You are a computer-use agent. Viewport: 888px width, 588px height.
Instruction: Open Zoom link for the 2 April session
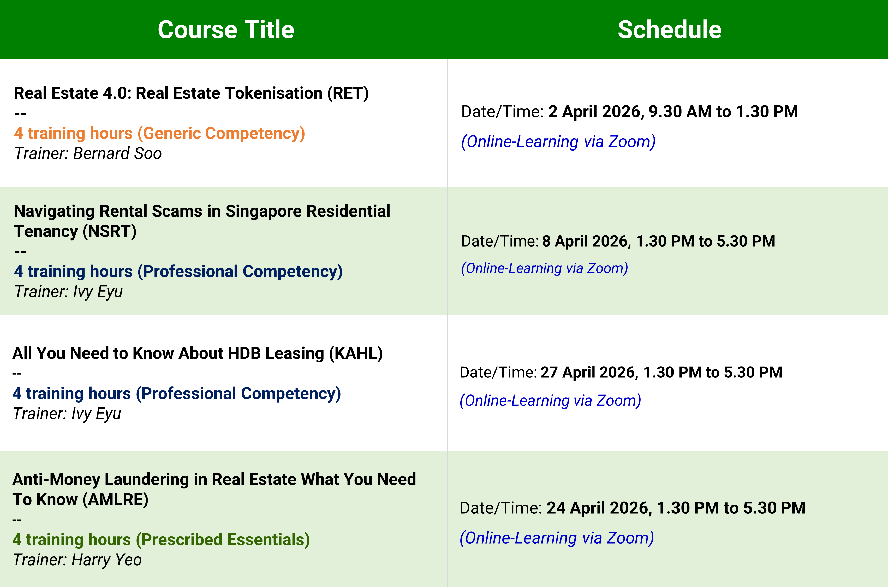click(558, 141)
